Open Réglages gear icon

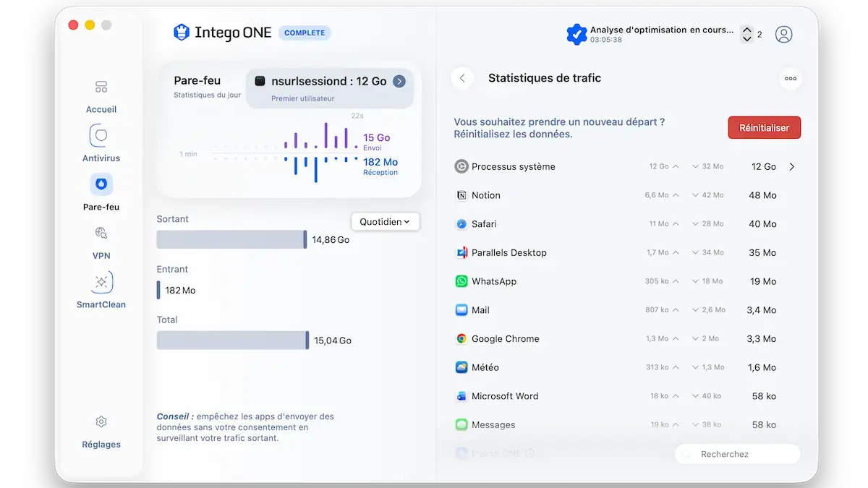(x=101, y=421)
